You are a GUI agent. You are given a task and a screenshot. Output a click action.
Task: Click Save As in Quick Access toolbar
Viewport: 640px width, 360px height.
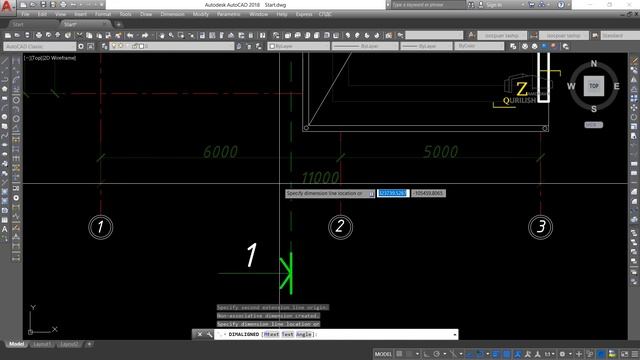[x=53, y=5]
